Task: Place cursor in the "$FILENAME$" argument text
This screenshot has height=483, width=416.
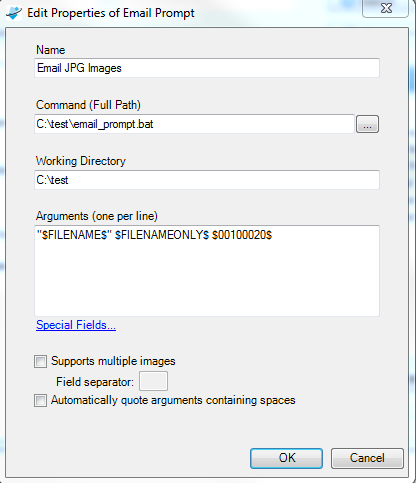Action: pyautogui.click(x=74, y=235)
